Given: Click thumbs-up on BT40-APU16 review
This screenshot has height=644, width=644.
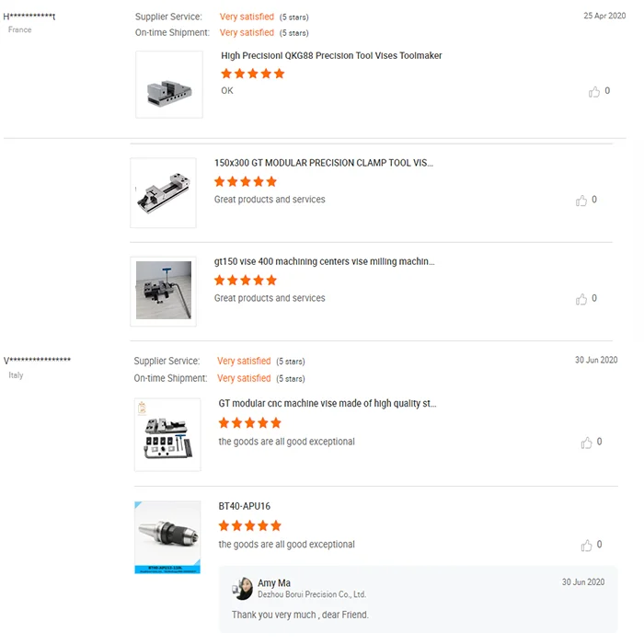Looking at the screenshot, I should tap(587, 546).
